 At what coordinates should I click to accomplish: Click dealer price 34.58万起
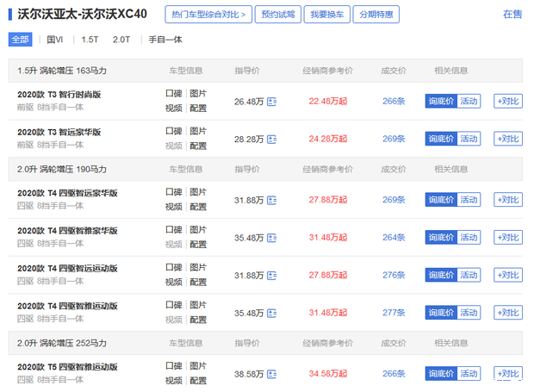[328, 374]
